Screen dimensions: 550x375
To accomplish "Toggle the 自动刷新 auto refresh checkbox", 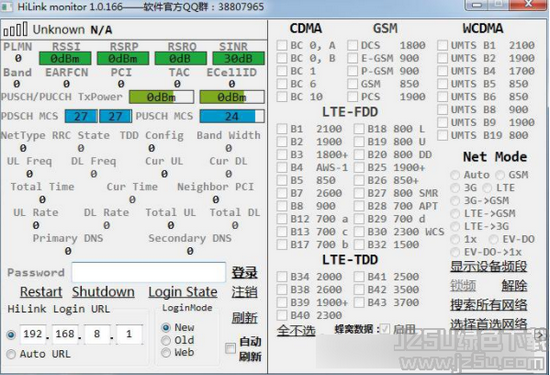I will [230, 348].
